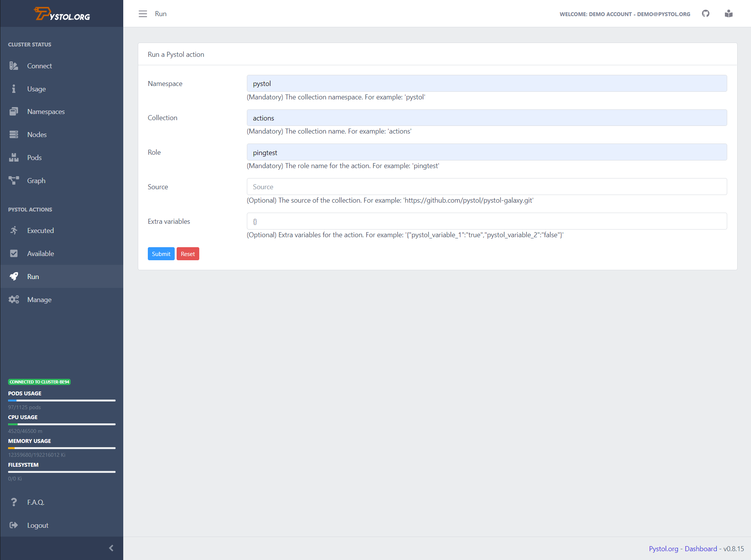Click the GitHub icon in header
The height and width of the screenshot is (560, 751).
pyautogui.click(x=705, y=14)
